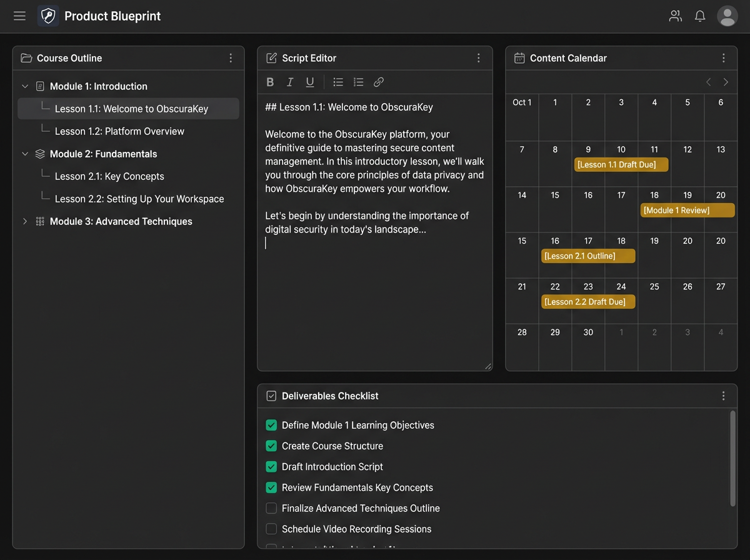The image size is (750, 560).
Task: Check Schedule Video Recording Sessions
Action: click(x=271, y=529)
